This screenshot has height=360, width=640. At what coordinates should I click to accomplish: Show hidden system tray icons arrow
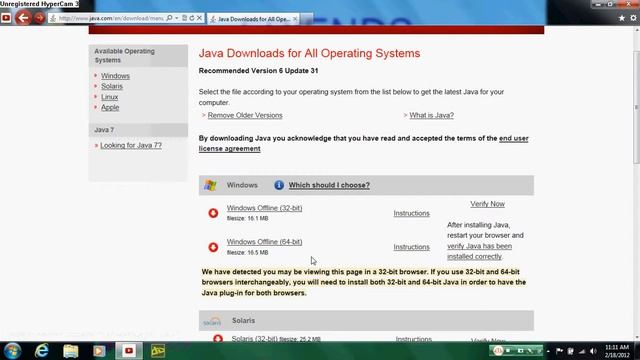coord(548,351)
